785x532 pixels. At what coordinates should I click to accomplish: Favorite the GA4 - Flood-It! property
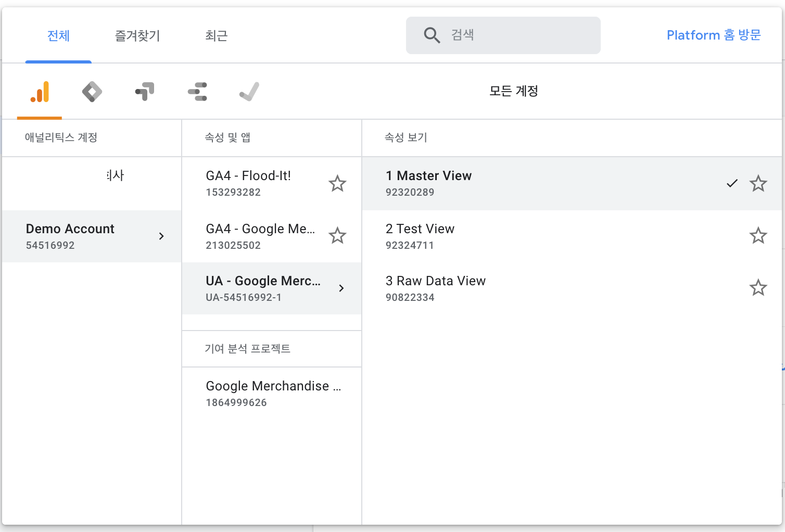point(337,183)
